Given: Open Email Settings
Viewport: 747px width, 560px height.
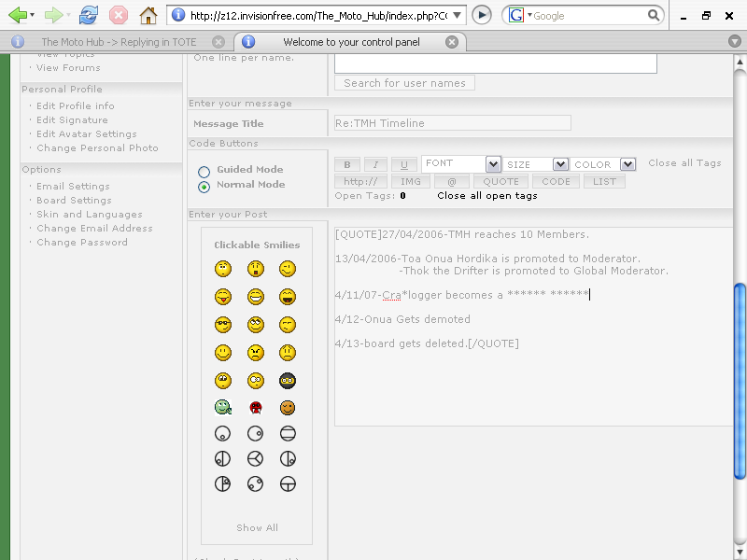Looking at the screenshot, I should pyautogui.click(x=73, y=186).
